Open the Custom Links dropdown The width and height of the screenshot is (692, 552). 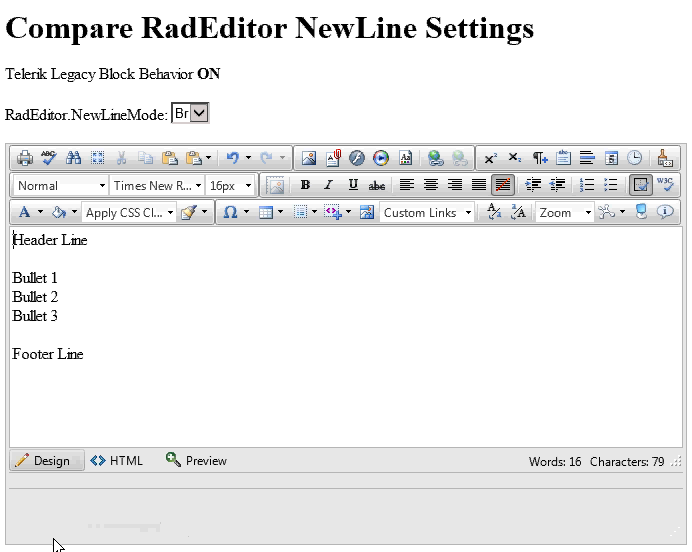point(427,213)
